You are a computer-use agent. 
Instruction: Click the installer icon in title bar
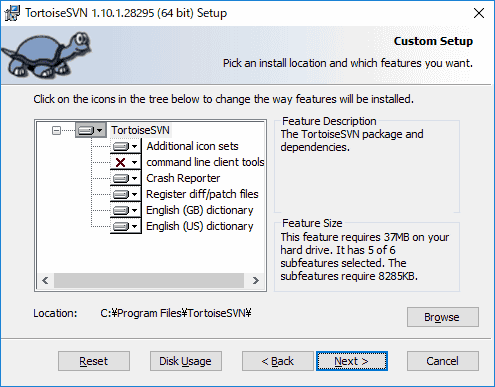click(12, 13)
